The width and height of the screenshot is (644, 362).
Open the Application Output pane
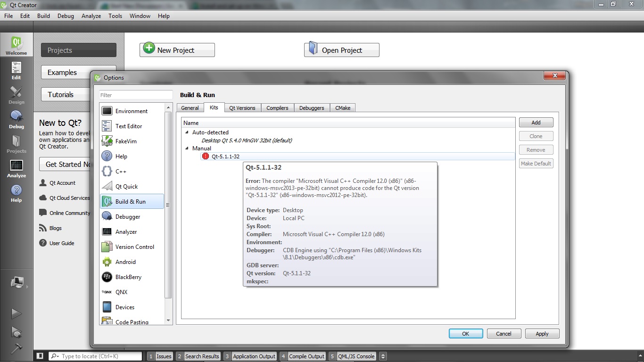point(250,356)
